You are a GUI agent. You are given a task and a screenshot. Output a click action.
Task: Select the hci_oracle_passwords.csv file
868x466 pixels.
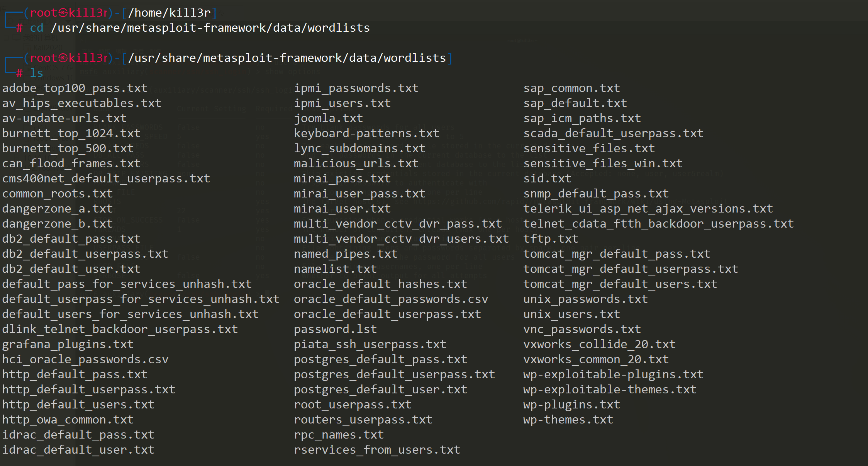[85, 360]
